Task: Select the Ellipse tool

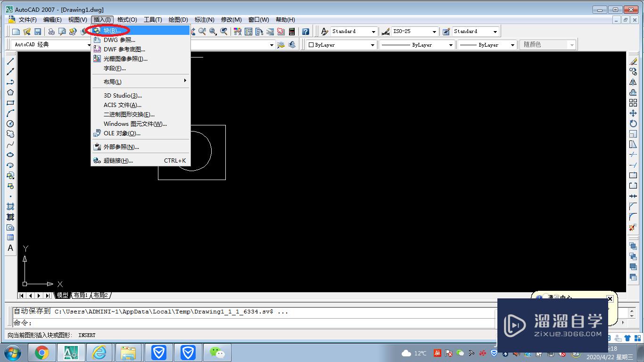Action: point(10,155)
